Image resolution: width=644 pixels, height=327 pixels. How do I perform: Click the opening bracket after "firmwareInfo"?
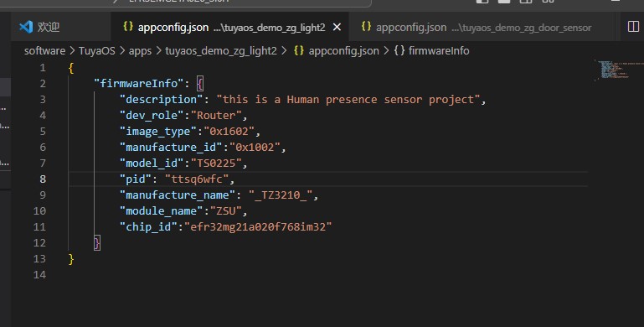[x=199, y=84]
